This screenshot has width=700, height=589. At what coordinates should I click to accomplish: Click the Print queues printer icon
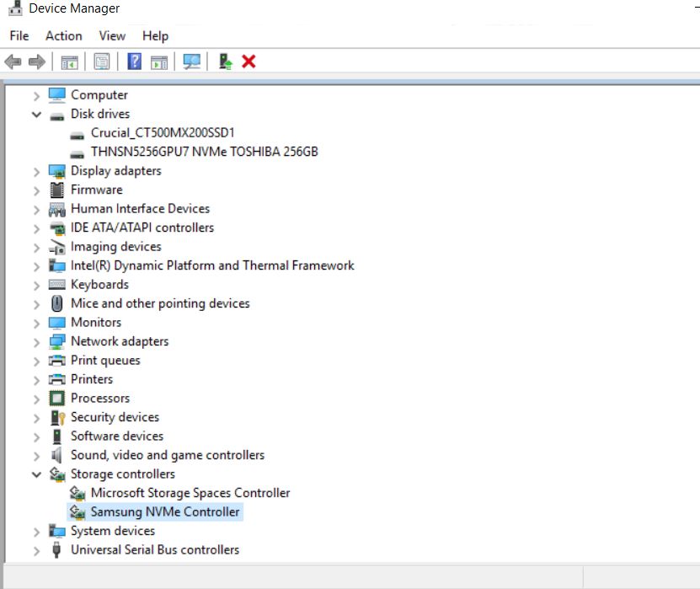(x=56, y=360)
